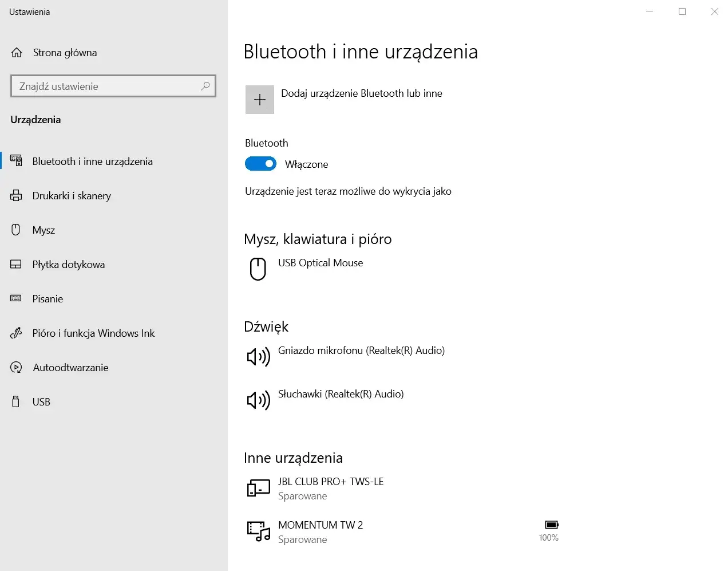Select the Pisanie keyboard icon
This screenshot has width=728, height=571.
pos(15,298)
